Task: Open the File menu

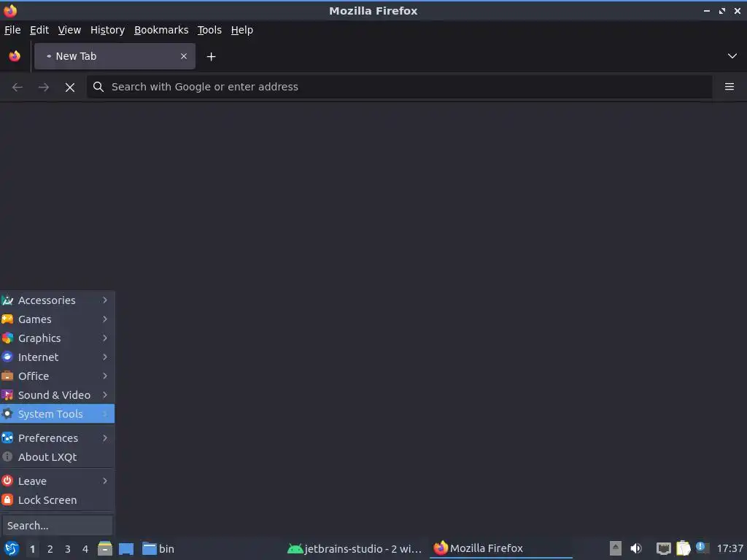Action: [12, 30]
